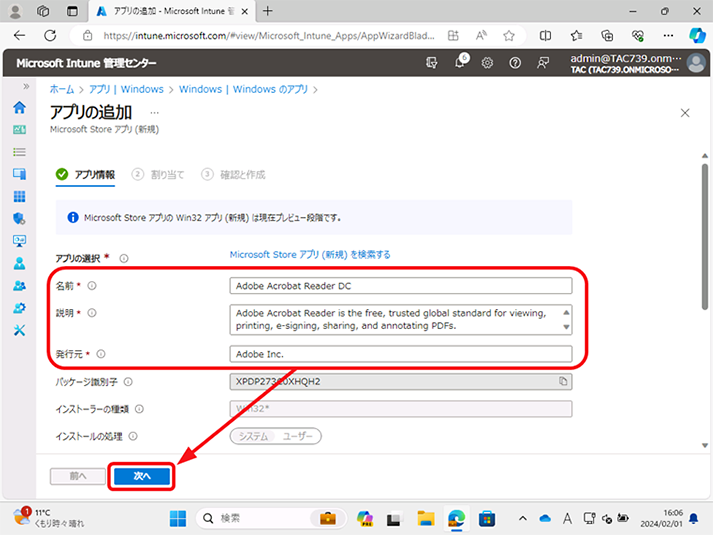Show info tooltip for 発行元 field

click(x=101, y=354)
